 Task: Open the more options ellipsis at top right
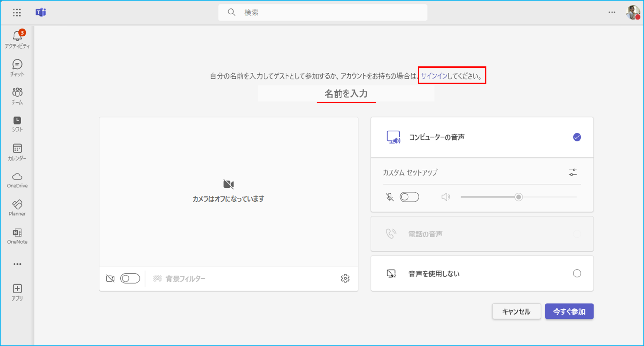(x=612, y=13)
